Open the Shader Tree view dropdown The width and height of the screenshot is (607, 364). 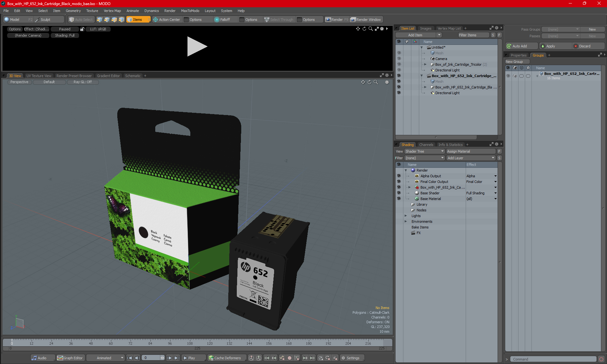[425, 151]
